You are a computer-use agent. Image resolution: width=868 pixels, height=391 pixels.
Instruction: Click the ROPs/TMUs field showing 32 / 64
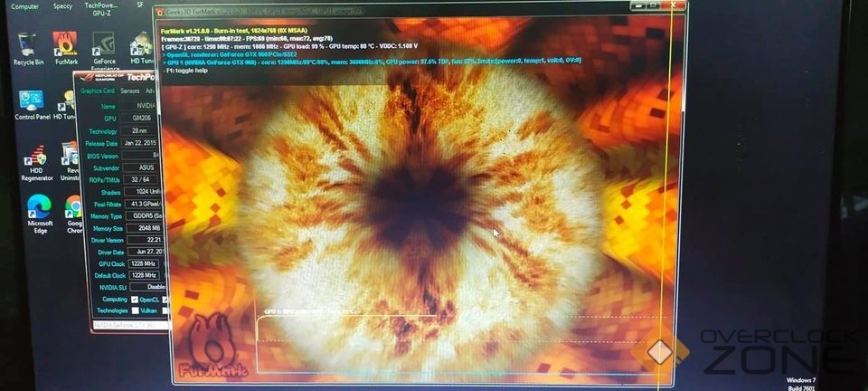click(141, 179)
